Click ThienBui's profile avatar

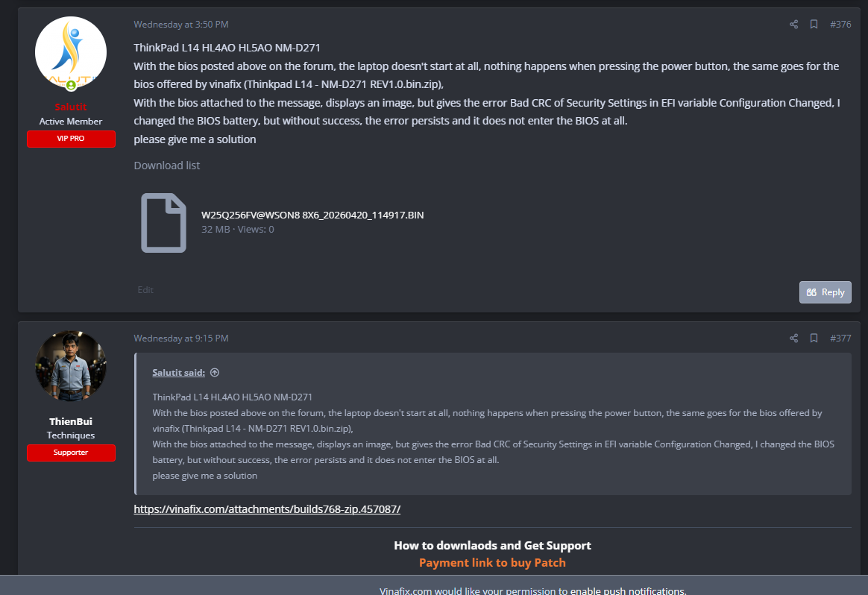[x=71, y=365]
